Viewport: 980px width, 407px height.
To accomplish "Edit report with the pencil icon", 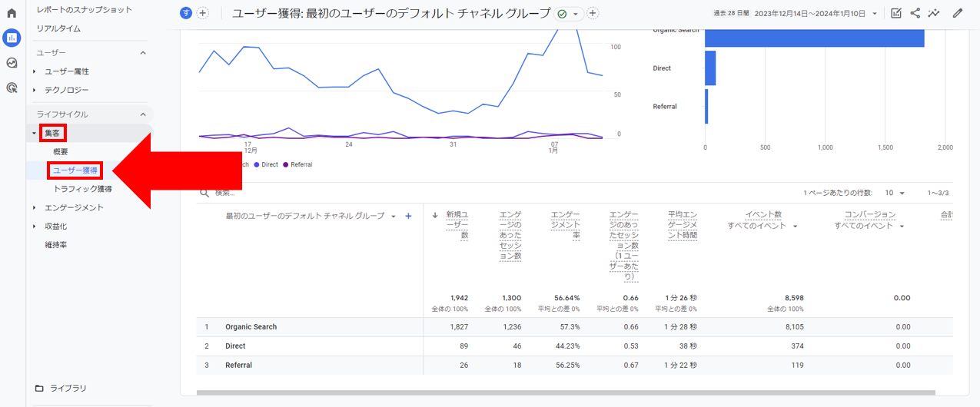I will click(958, 13).
